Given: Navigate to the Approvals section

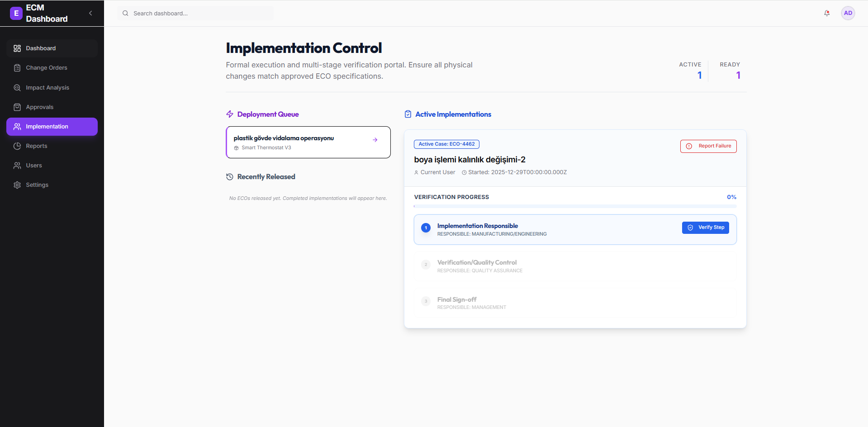Looking at the screenshot, I should (39, 107).
